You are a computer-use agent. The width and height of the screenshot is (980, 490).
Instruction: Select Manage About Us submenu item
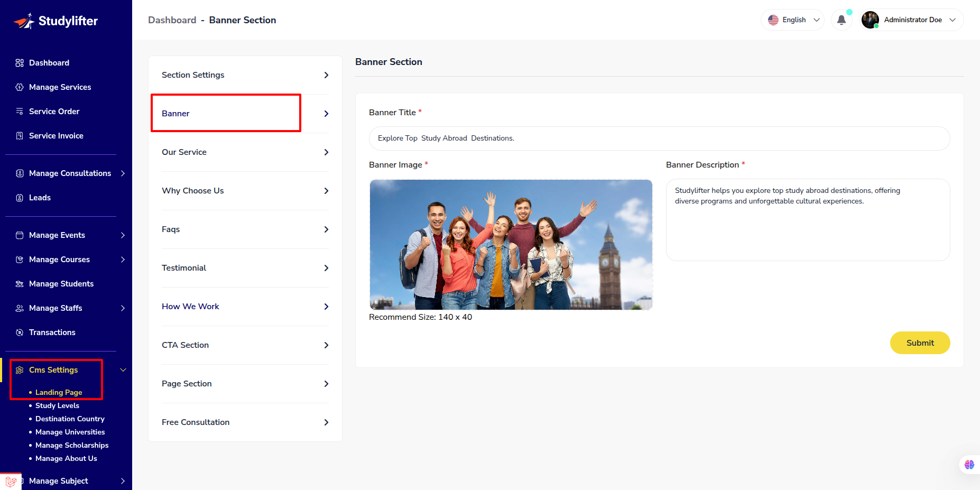pyautogui.click(x=66, y=458)
